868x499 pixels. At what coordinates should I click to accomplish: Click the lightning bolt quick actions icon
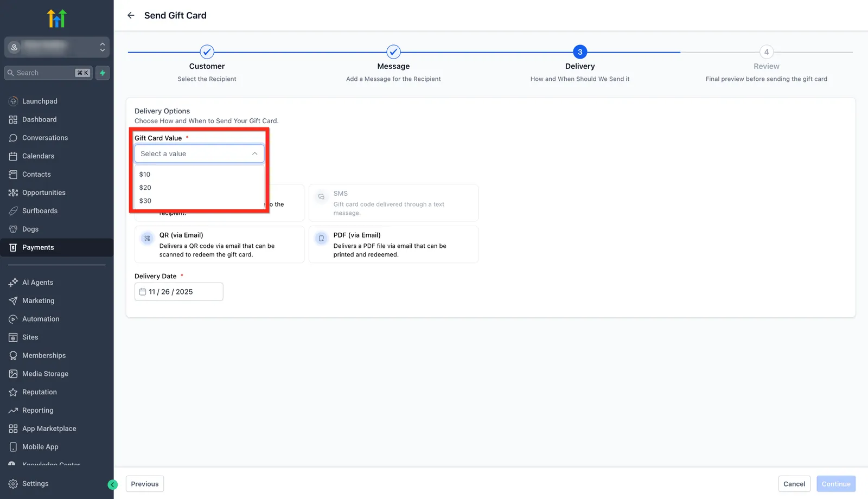[x=103, y=73]
